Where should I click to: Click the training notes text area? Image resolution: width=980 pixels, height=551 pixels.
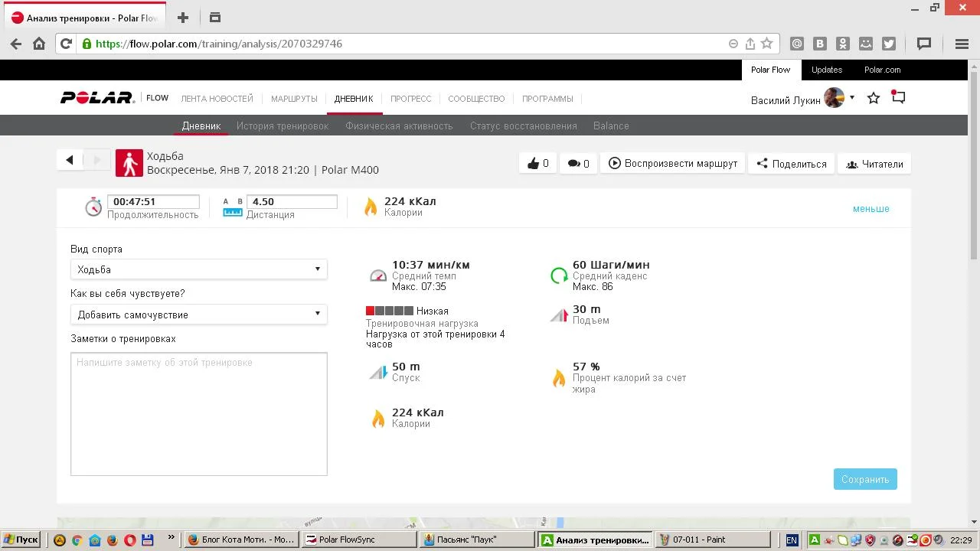click(198, 413)
